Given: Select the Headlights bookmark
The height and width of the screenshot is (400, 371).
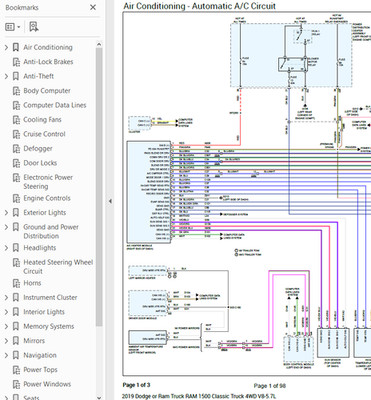Looking at the screenshot, I should (39, 248).
